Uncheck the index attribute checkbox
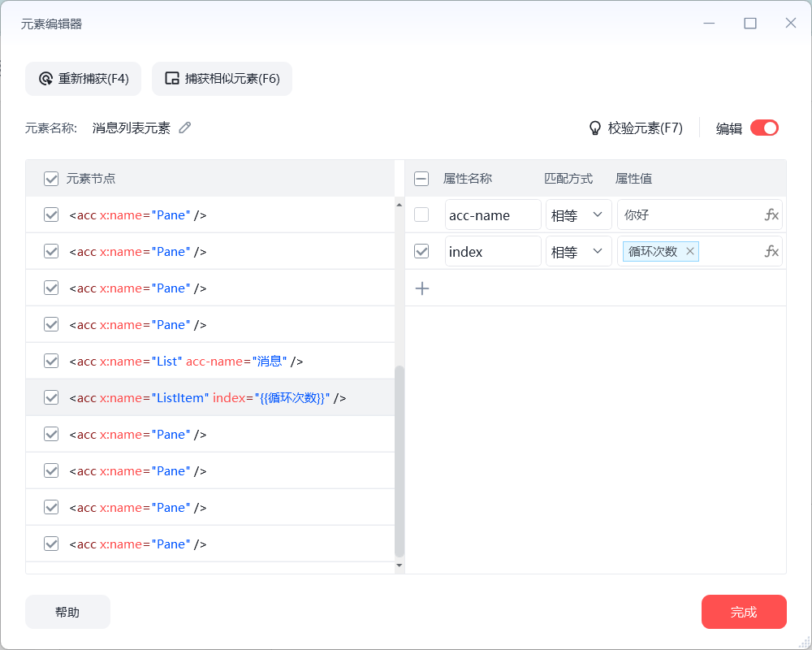Viewport: 812px width, 650px height. (x=421, y=252)
